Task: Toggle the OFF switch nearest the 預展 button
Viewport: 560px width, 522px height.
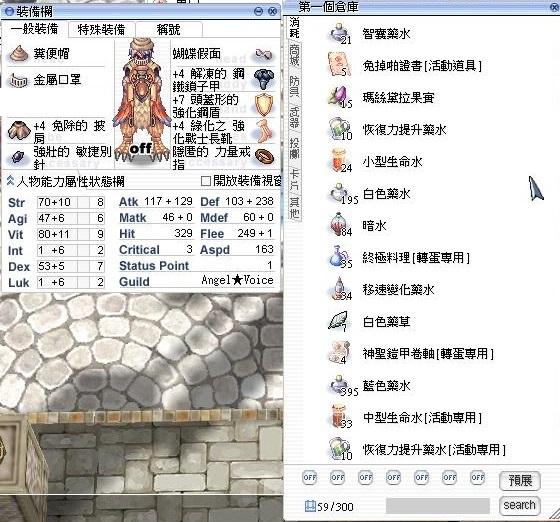Action: click(x=478, y=477)
